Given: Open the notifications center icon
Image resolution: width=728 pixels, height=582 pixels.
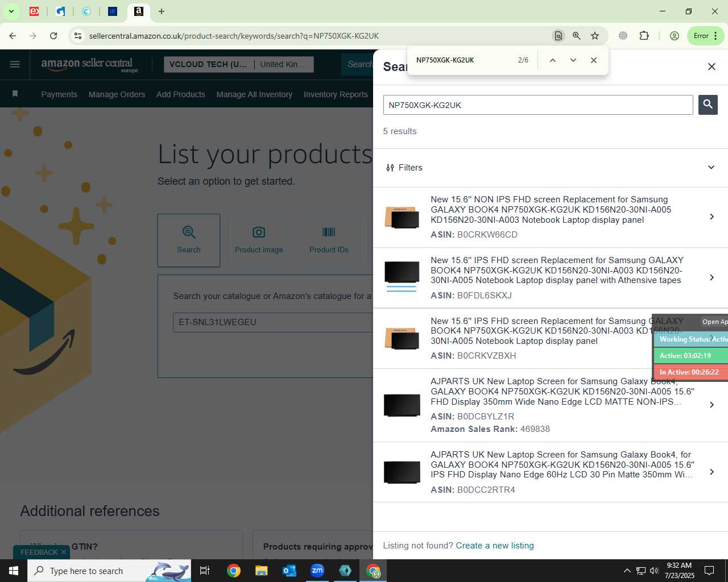Looking at the screenshot, I should click(709, 571).
